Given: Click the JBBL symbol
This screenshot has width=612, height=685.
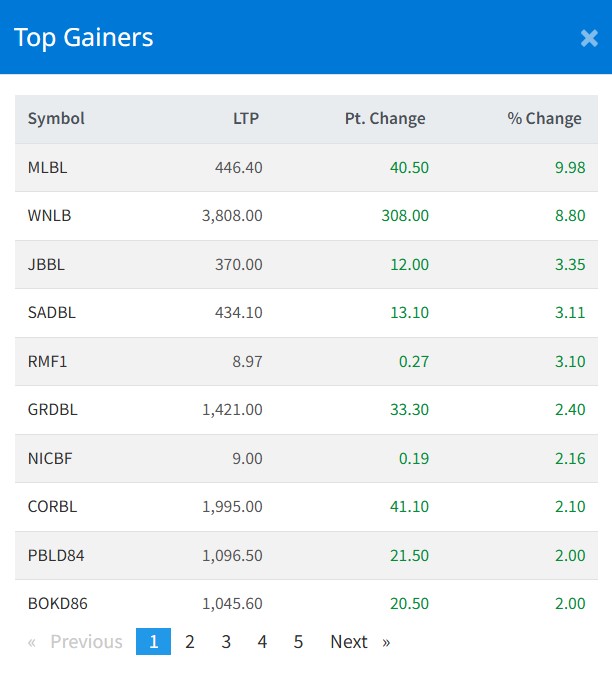Looking at the screenshot, I should tap(47, 264).
